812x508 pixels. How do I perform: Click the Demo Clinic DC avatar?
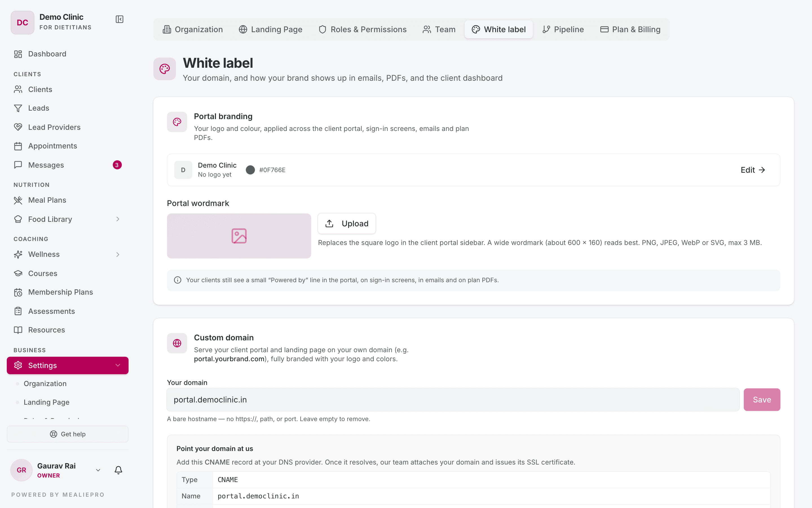23,23
